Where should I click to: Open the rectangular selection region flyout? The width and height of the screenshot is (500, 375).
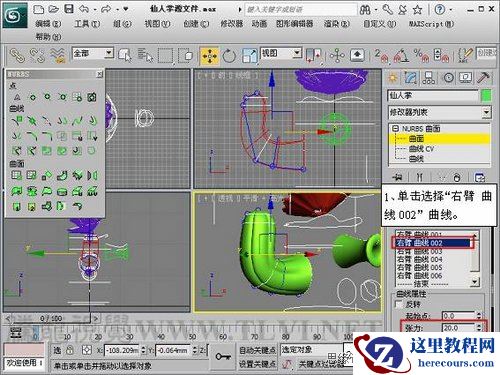(x=165, y=55)
